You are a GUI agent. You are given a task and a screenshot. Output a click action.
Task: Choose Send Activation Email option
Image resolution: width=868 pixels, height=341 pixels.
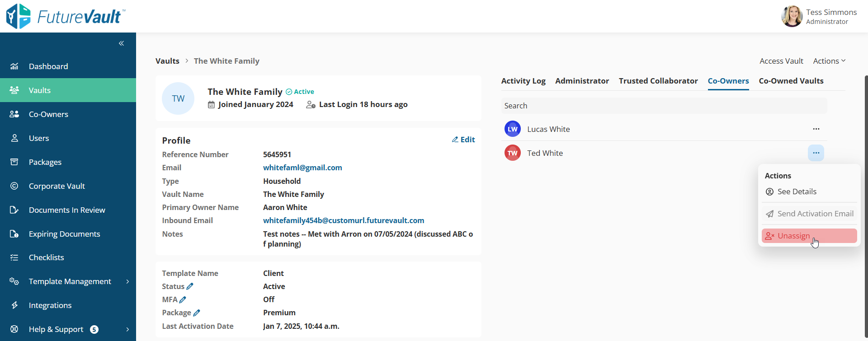pos(809,214)
